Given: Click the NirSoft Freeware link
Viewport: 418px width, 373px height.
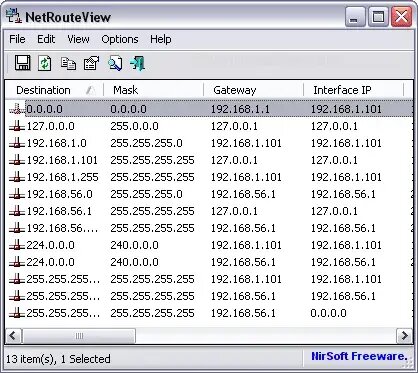Looking at the screenshot, I should click(359, 356).
